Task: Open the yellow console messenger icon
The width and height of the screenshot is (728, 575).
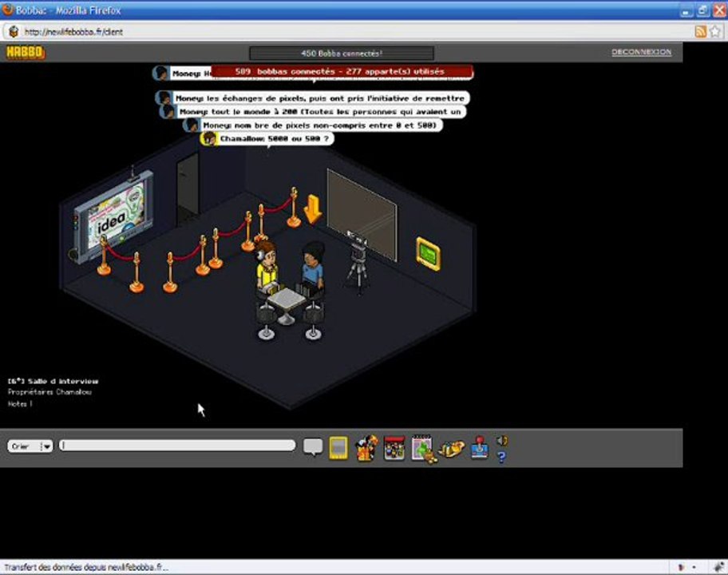Action: (x=338, y=448)
